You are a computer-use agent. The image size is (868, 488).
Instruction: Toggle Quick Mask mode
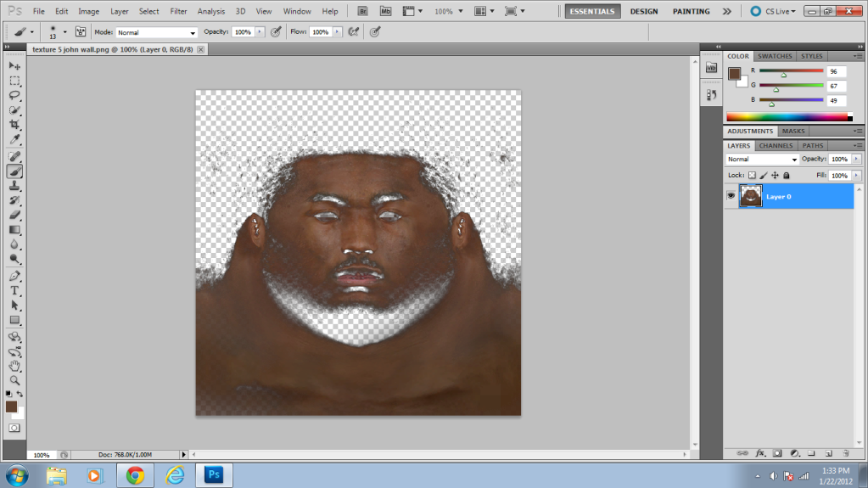[14, 429]
